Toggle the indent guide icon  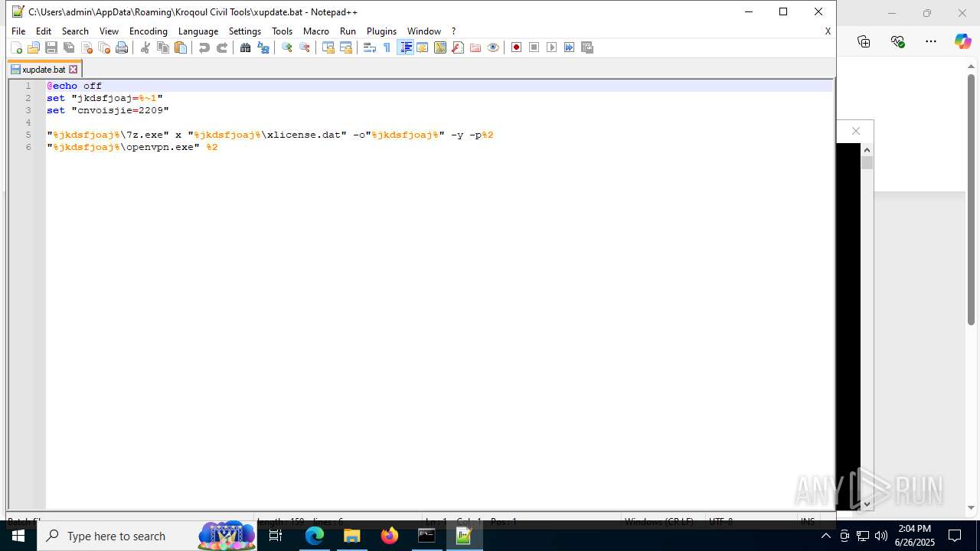(x=406, y=47)
